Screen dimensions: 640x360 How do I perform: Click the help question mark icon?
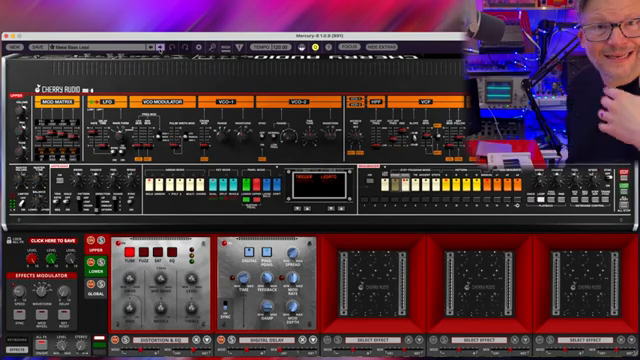(329, 47)
